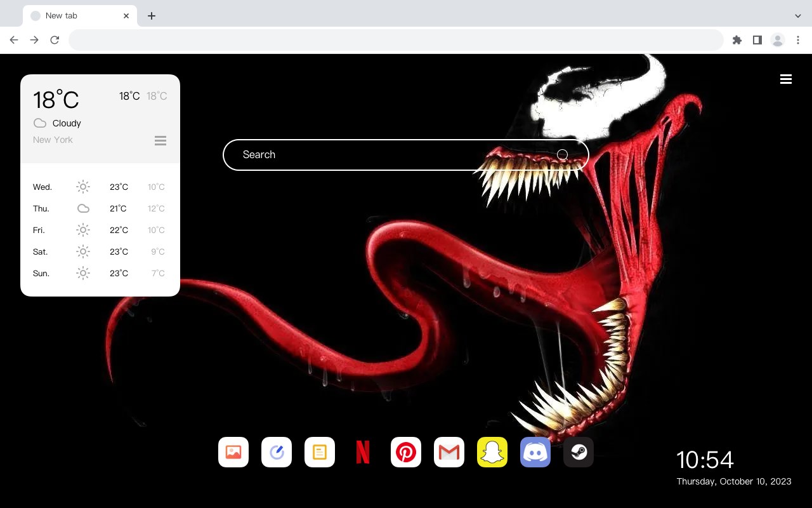Click the date Thursday, October 10, 2023
This screenshot has width=812, height=508.
point(734,481)
